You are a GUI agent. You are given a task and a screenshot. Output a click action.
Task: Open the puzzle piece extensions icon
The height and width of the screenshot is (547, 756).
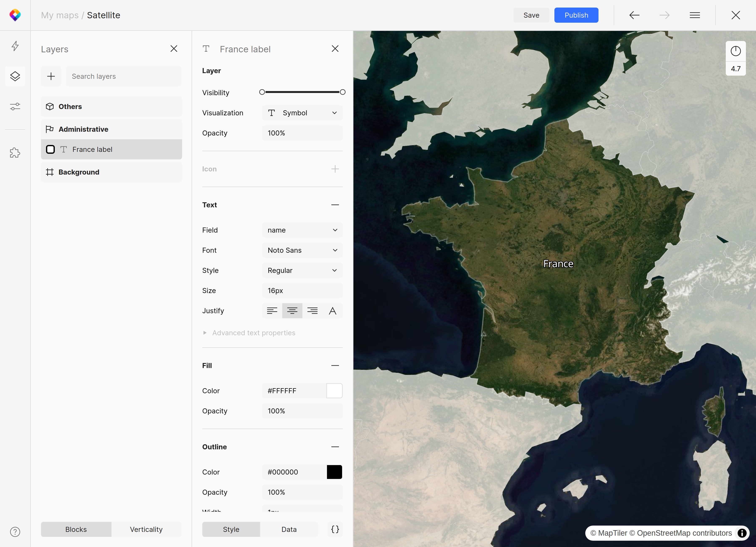tap(15, 153)
